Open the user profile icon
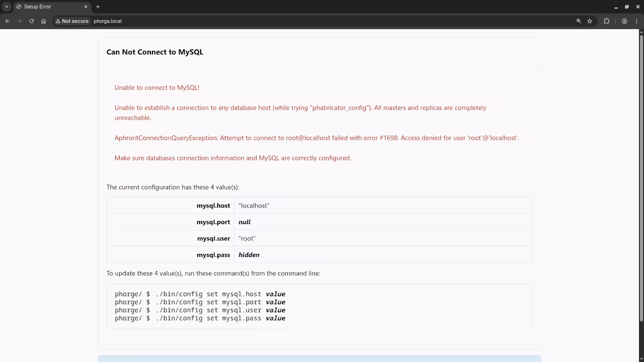The width and height of the screenshot is (644, 362). pyautogui.click(x=624, y=21)
